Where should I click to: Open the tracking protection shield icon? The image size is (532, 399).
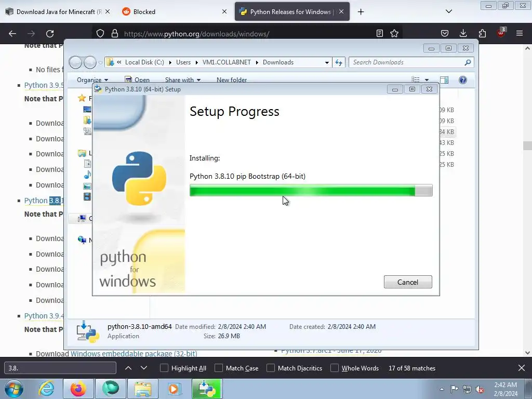tap(100, 34)
